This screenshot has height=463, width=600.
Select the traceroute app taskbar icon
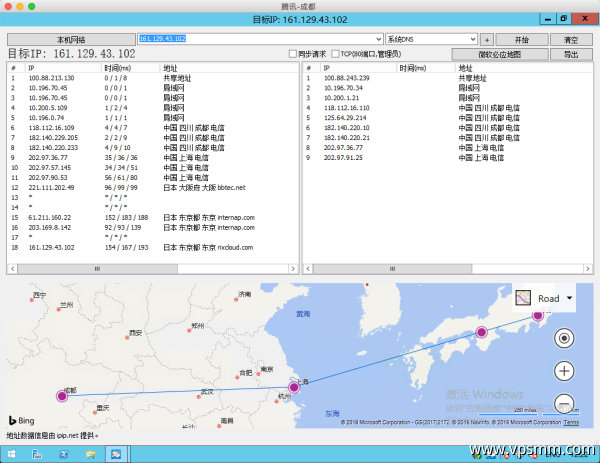click(116, 454)
